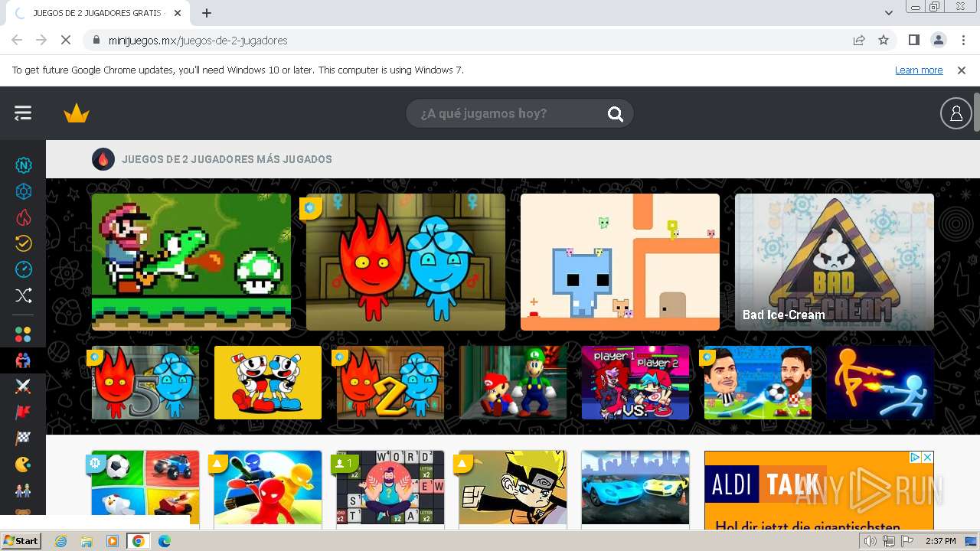This screenshot has height=551, width=980.
Task: Click the Mario brothers sidebar icon
Action: (24, 491)
